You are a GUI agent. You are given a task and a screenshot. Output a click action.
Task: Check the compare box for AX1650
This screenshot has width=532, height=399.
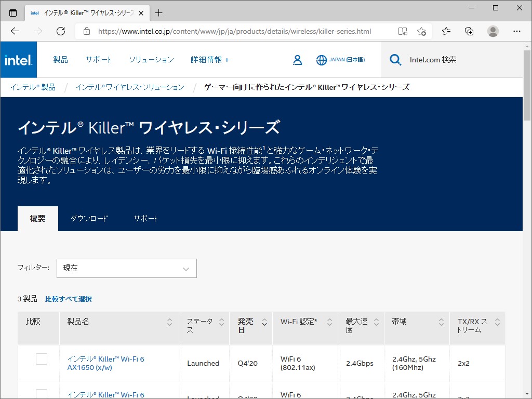click(41, 358)
